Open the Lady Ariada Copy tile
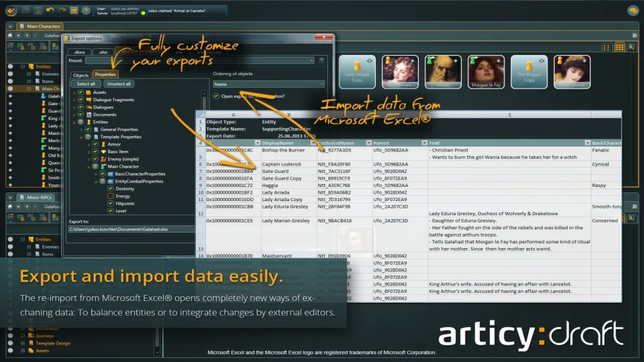The width and height of the screenshot is (644, 362). click(357, 72)
